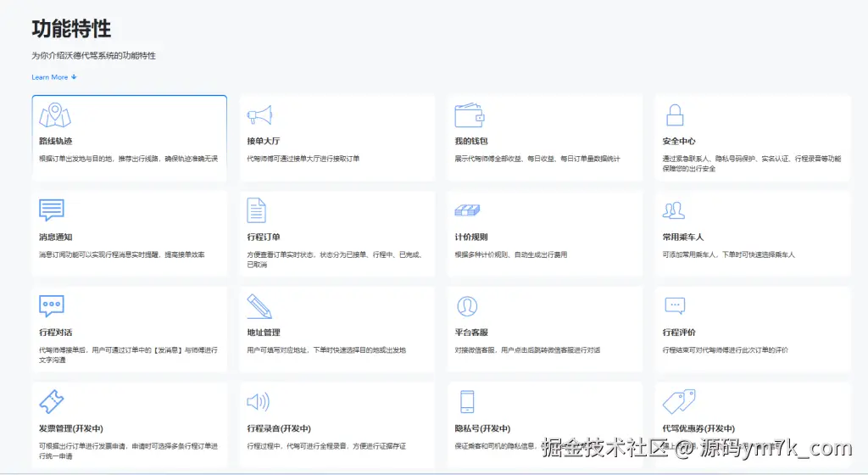The height and width of the screenshot is (475, 868).
Task: Click the phone icon for 隐私号
Action: point(467,401)
